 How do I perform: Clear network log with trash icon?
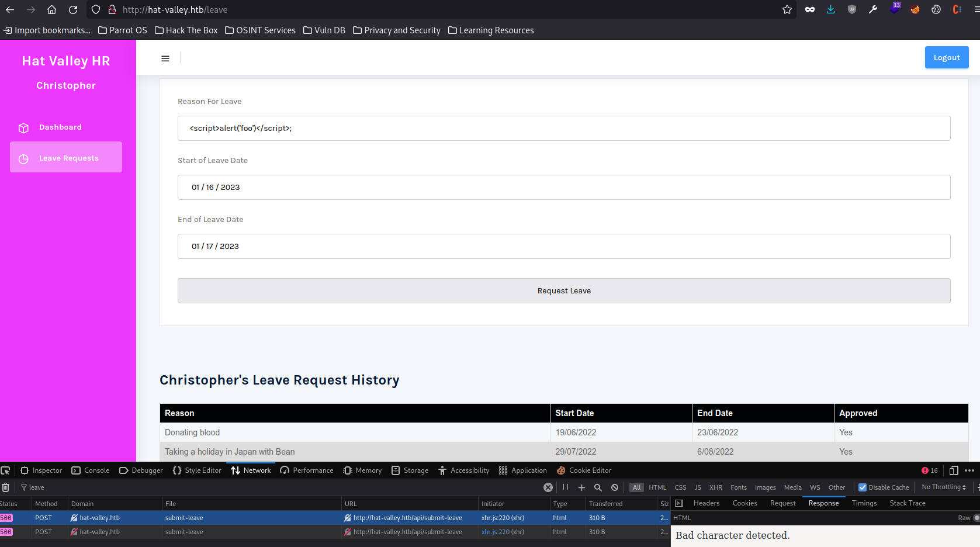(6, 487)
